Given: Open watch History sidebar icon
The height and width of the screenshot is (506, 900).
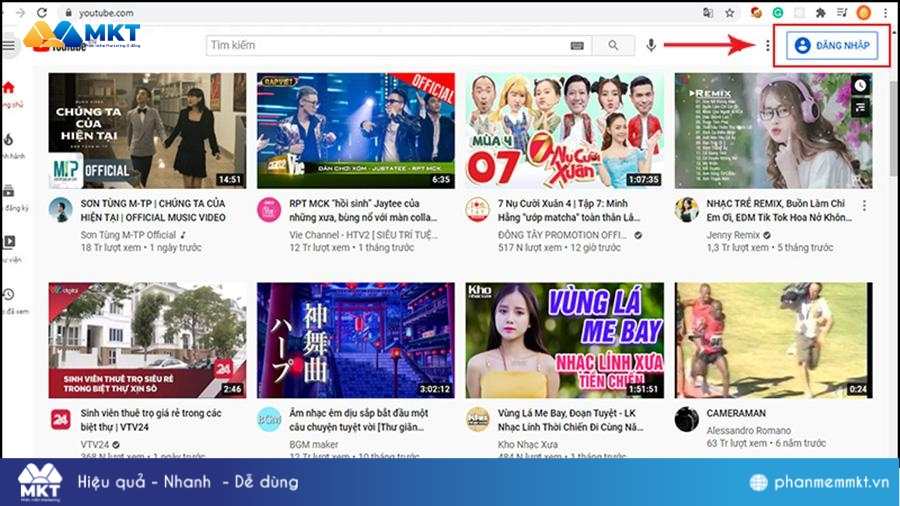Looking at the screenshot, I should coord(9,294).
